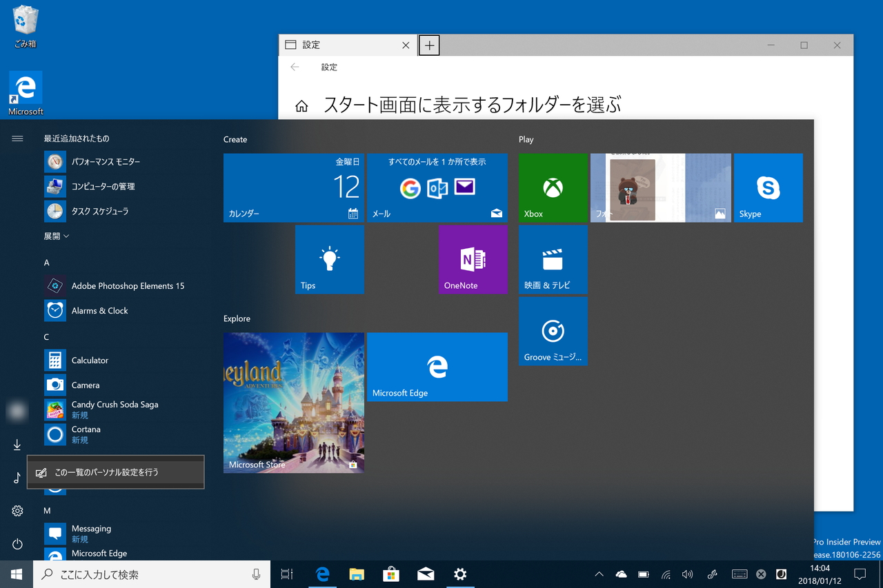883x588 pixels.
Task: Open Settings gear in Start sidebar
Action: point(17,511)
